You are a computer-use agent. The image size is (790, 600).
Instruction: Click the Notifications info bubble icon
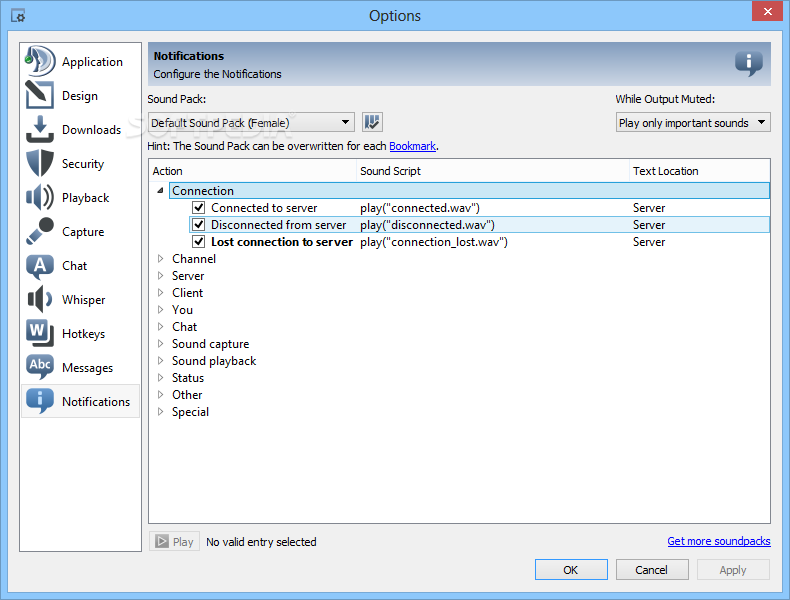(x=40, y=401)
